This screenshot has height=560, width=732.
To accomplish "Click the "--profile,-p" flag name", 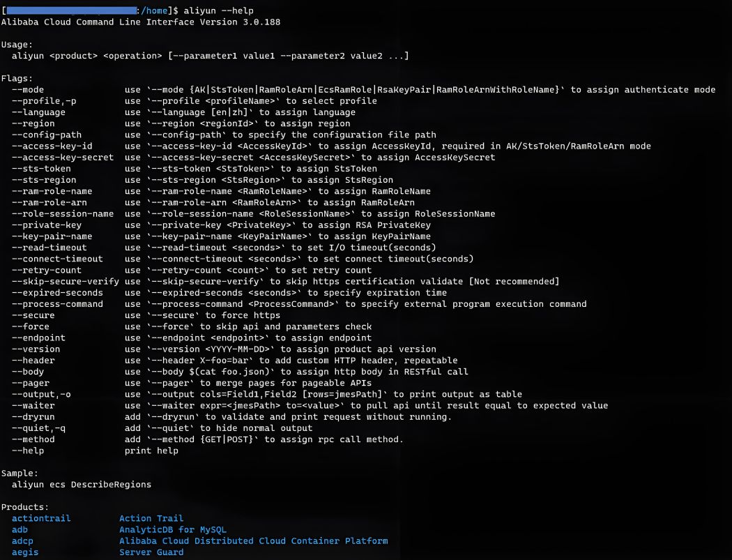I will [44, 101].
